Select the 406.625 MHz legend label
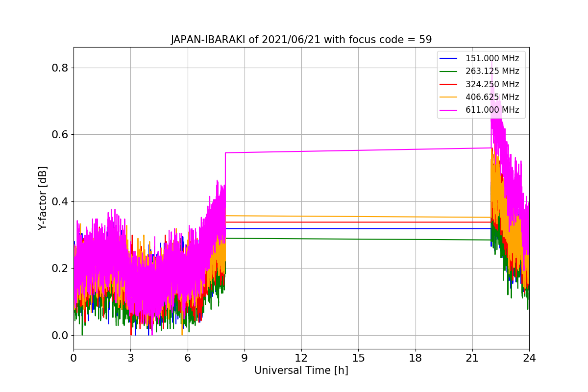588x392 pixels. tap(492, 97)
